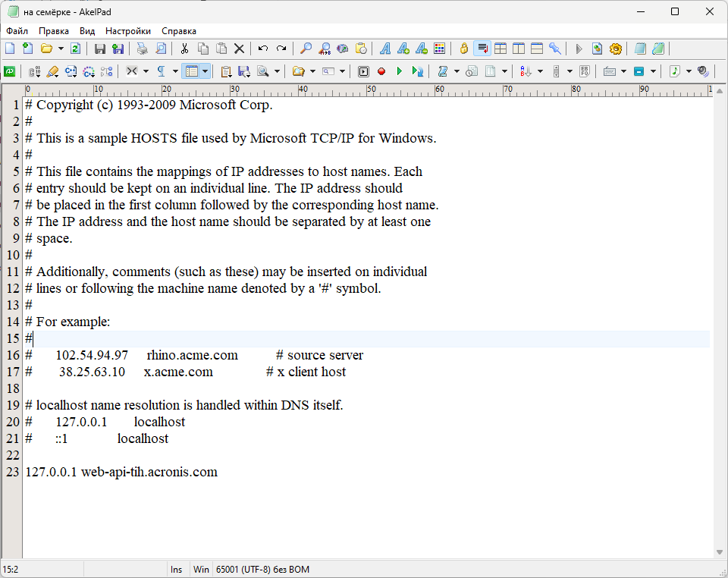Click the red macro record button
This screenshot has width=728, height=578.
381,71
